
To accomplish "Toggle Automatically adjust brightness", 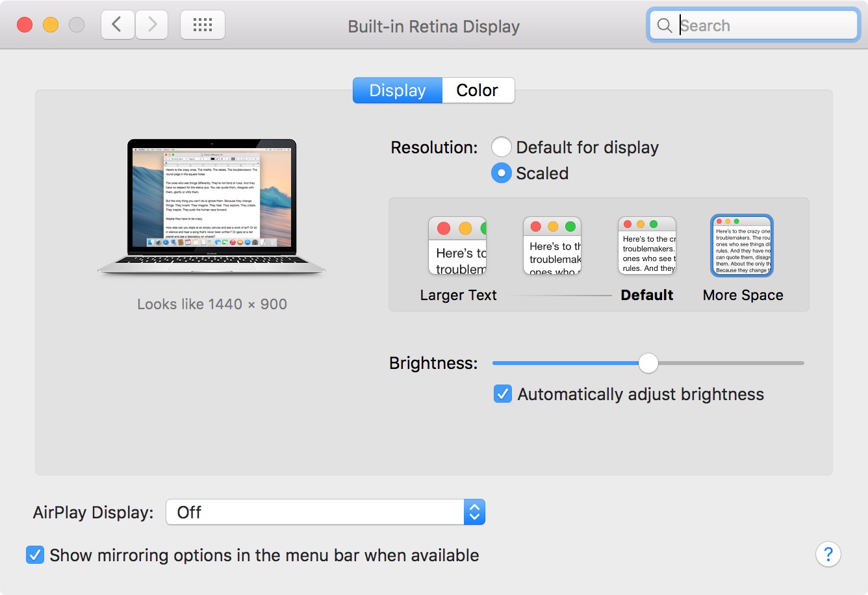I will (x=502, y=394).
